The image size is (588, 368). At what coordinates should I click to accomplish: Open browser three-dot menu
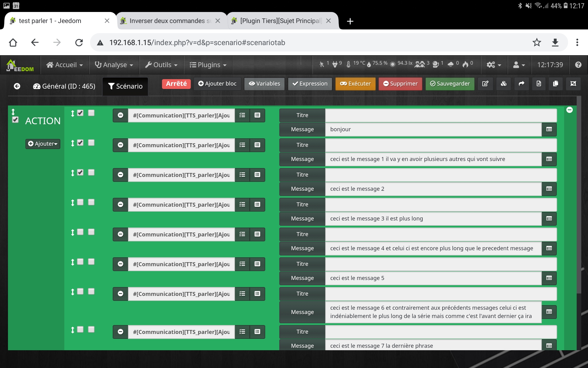577,42
